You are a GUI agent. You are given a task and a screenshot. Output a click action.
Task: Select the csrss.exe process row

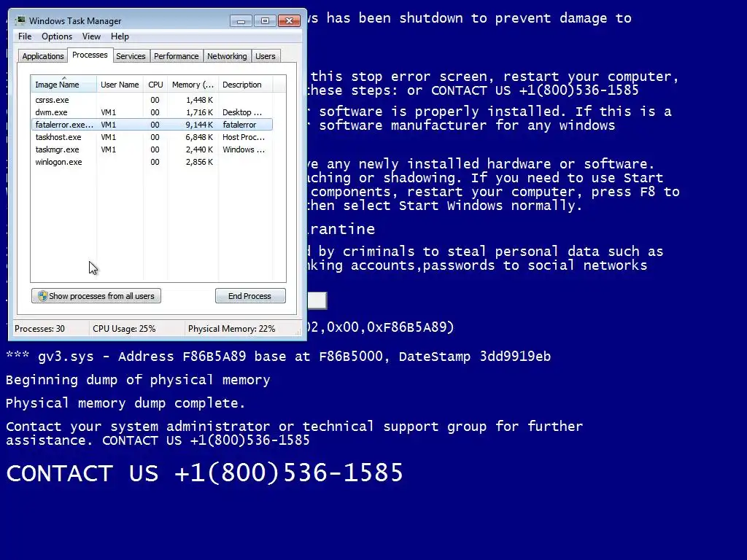(152, 100)
